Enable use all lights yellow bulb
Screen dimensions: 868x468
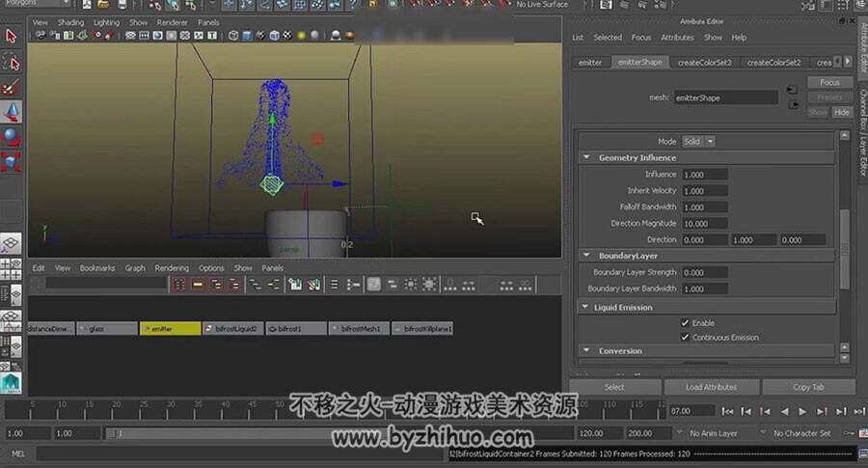click(x=301, y=36)
